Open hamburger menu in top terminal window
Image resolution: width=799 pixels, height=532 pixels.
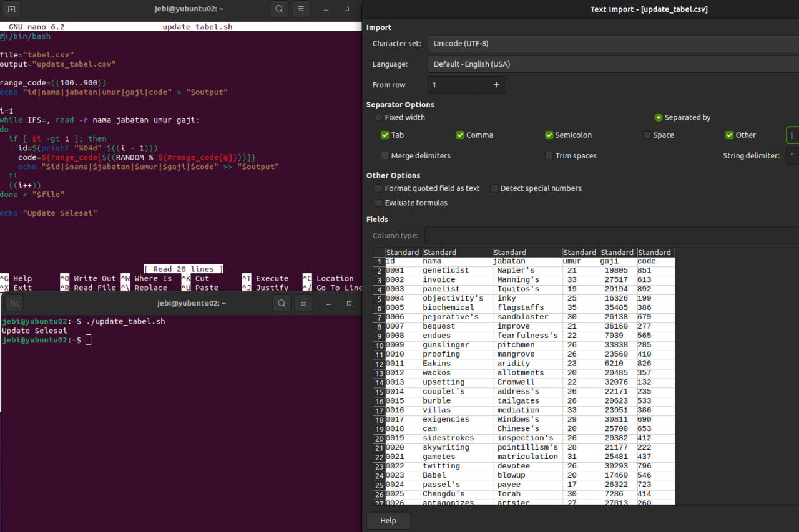coord(301,9)
